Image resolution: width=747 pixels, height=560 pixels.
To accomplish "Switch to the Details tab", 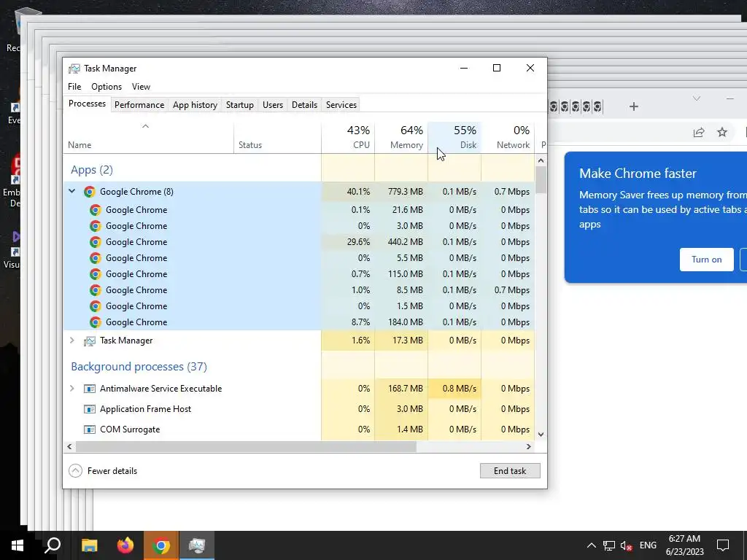I will click(x=304, y=105).
